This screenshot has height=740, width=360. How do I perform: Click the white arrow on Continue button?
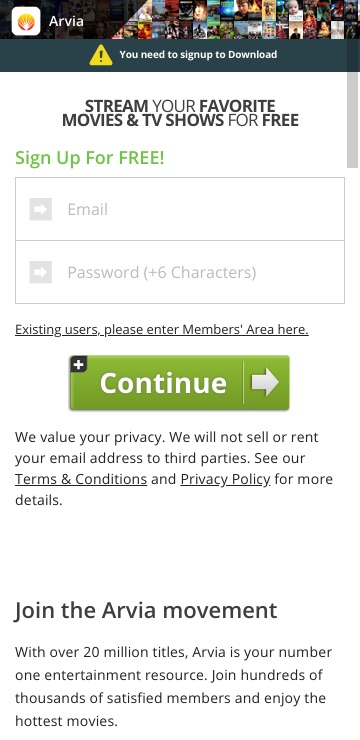pyautogui.click(x=265, y=382)
